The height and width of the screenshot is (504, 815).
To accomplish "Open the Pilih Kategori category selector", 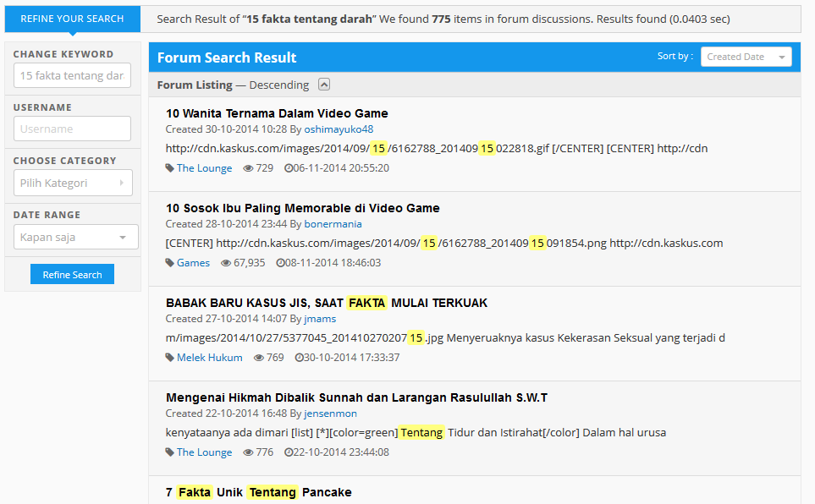I will tap(73, 183).
